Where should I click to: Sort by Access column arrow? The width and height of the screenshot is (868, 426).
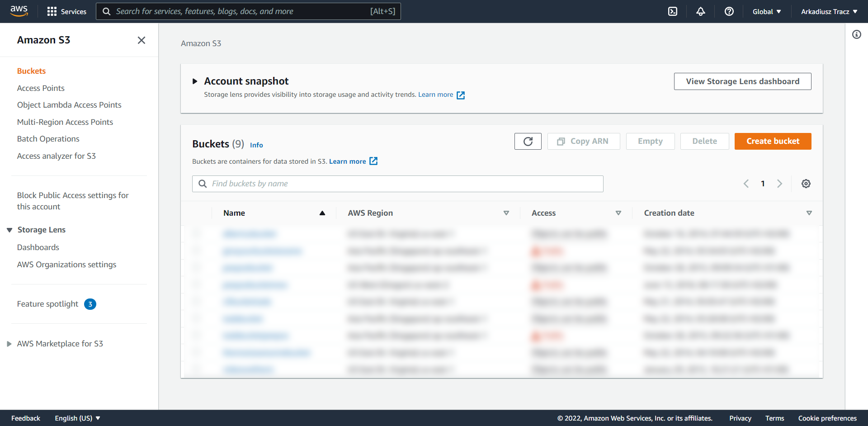point(618,213)
